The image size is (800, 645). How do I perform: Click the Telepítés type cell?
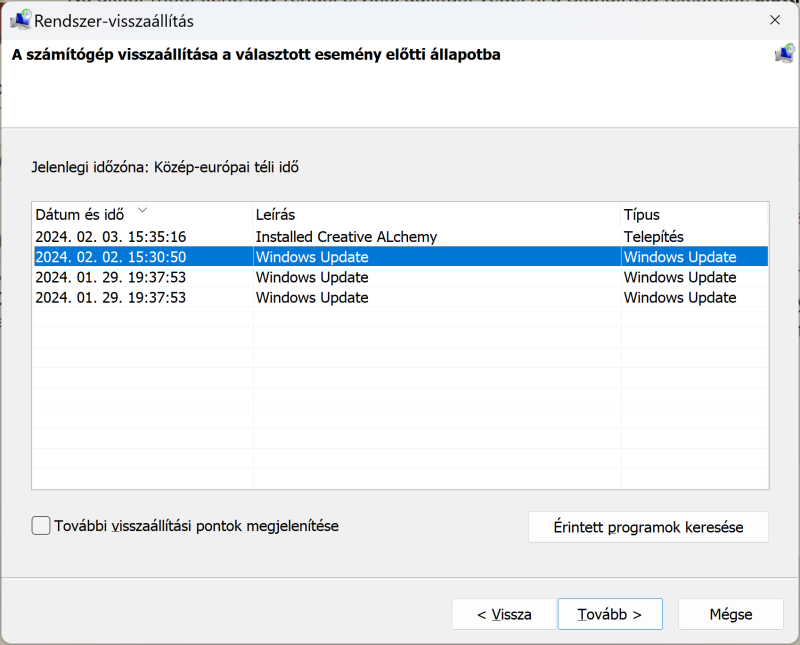pyautogui.click(x=653, y=237)
